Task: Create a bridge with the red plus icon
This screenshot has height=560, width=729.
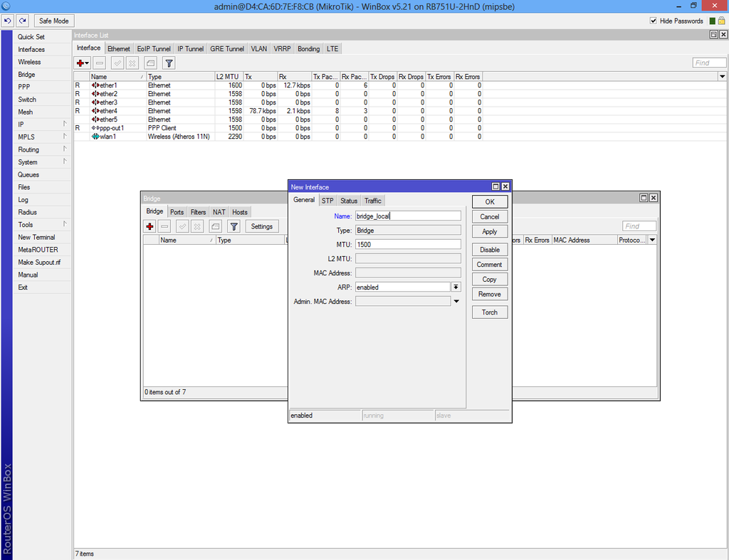Action: pos(150,226)
